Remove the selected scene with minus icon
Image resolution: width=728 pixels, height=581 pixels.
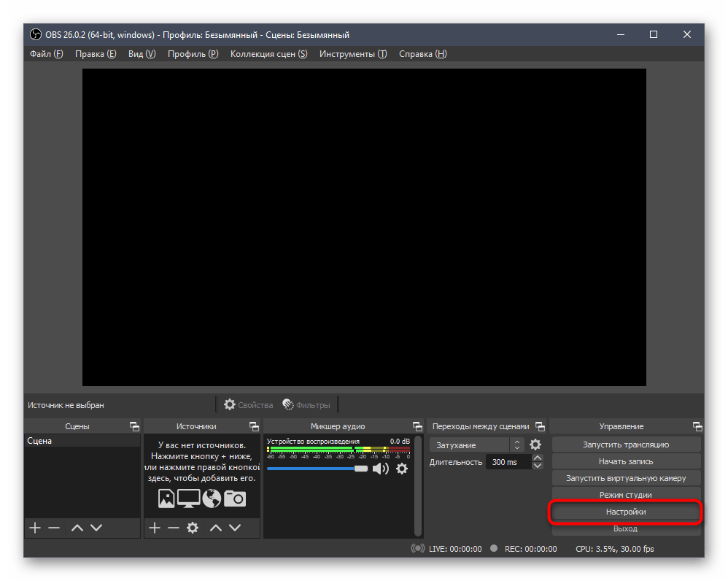tap(54, 528)
